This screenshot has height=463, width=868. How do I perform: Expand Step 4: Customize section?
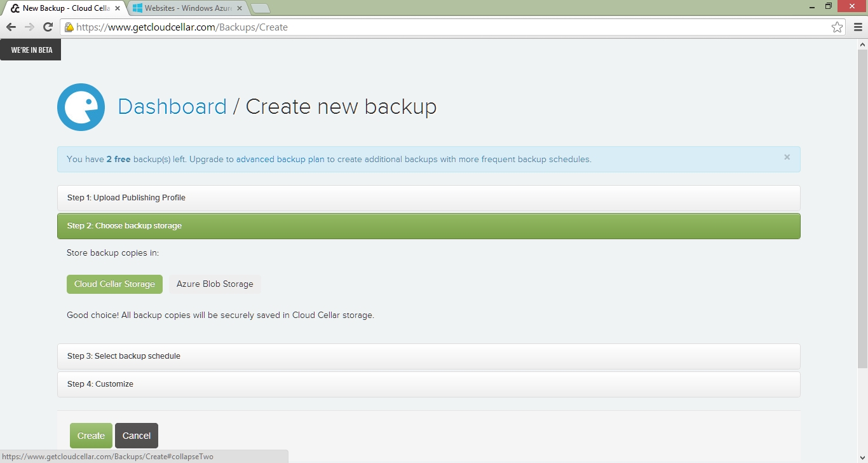[100, 384]
